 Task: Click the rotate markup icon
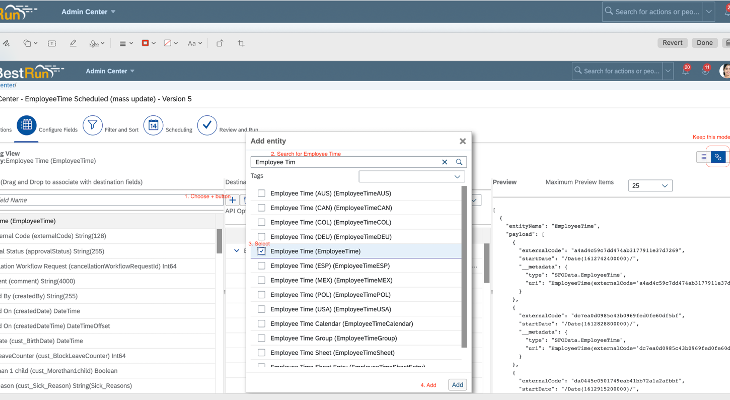pos(220,43)
